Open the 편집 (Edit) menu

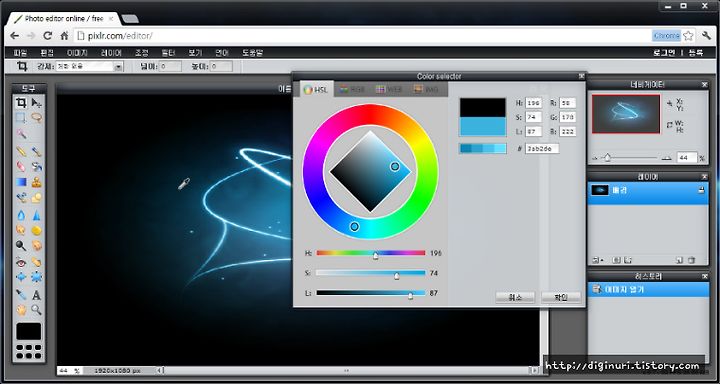[47, 53]
